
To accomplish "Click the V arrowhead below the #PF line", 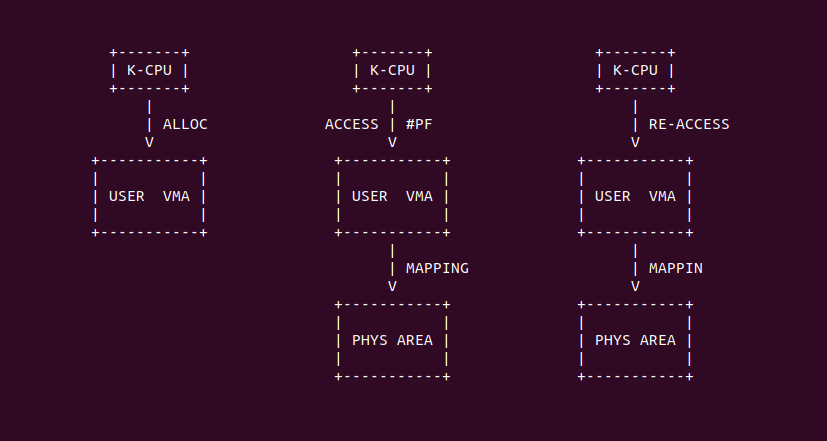I will pyautogui.click(x=392, y=142).
